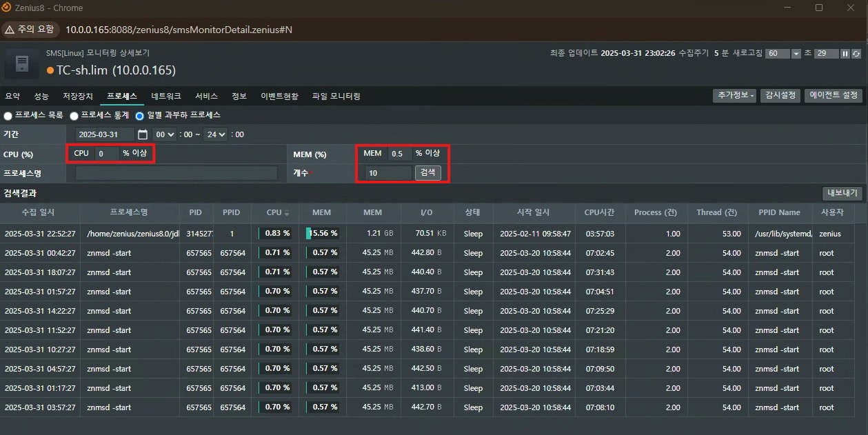Viewport: 868px width, 435px height.
Task: Click the Zenius8 window favicon
Action: (x=8, y=8)
